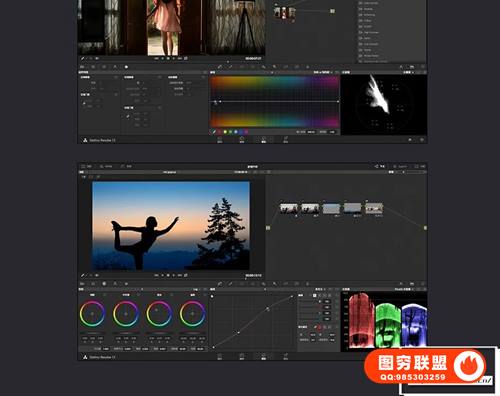500x396 pixels.
Task: Select the first node thumbnail in graph
Action: pos(289,208)
